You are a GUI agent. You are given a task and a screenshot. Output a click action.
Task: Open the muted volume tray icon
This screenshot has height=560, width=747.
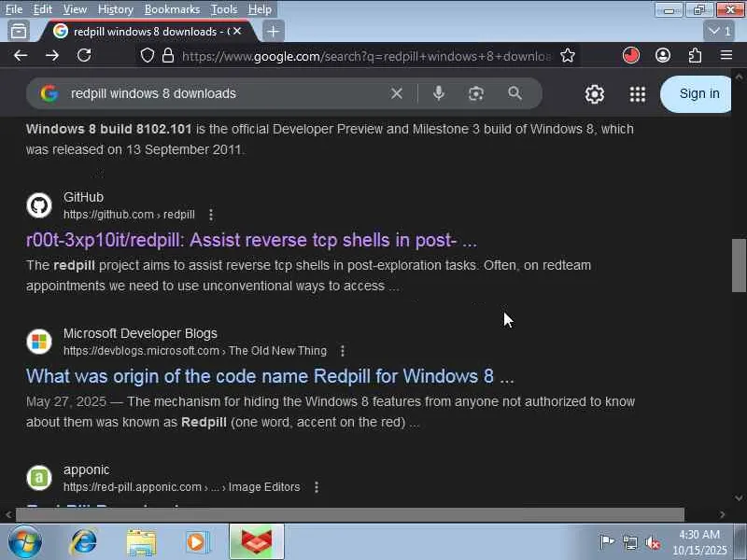pos(653,542)
